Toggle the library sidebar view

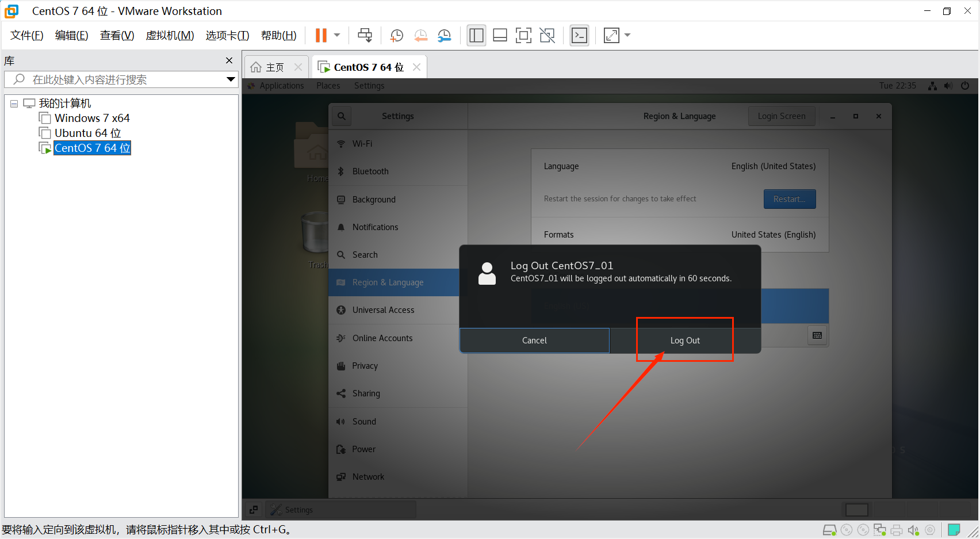[x=476, y=36]
